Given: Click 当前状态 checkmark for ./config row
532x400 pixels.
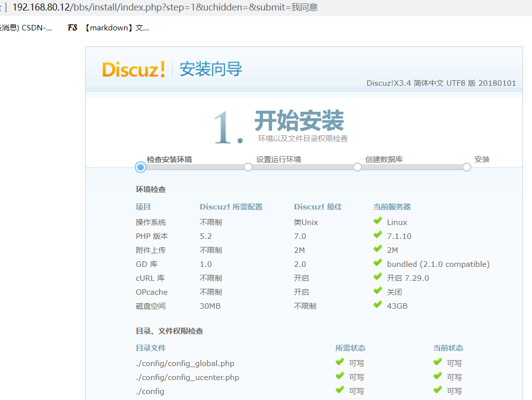Looking at the screenshot, I should tap(438, 390).
